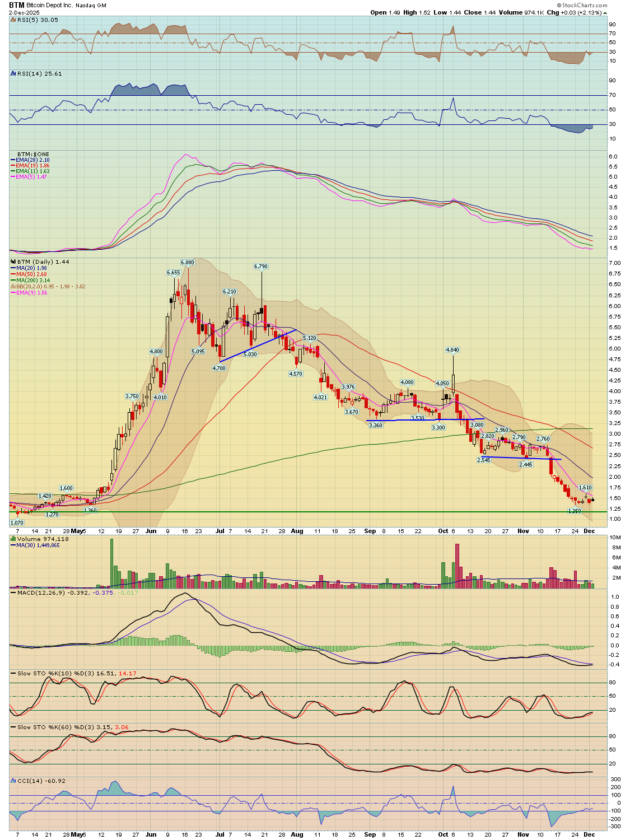Image resolution: width=630 pixels, height=840 pixels.
Task: Click the EMA(28) legend in BTM:$ONE panel
Action: pyautogui.click(x=32, y=160)
